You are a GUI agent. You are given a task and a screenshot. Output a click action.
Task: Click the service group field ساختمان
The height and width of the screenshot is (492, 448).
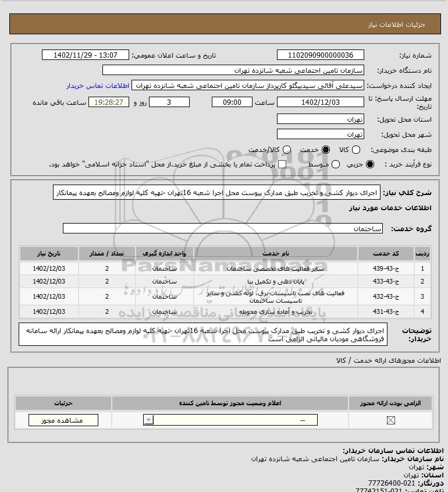pyautogui.click(x=223, y=228)
